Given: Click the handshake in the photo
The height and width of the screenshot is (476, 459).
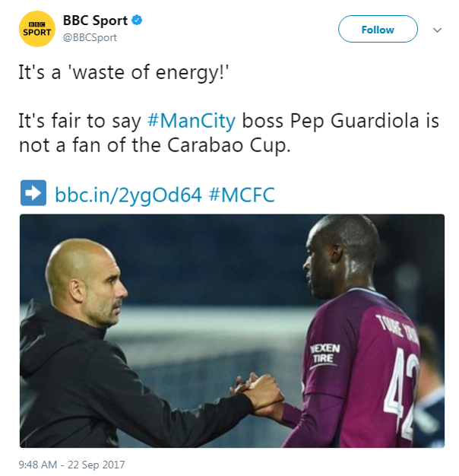Looking at the screenshot, I should [x=258, y=395].
